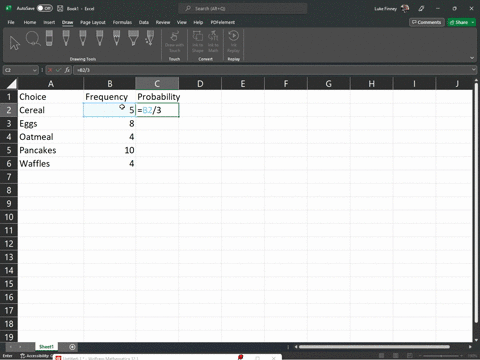Click the Probability header cell
The width and height of the screenshot is (480, 360).
point(157,97)
